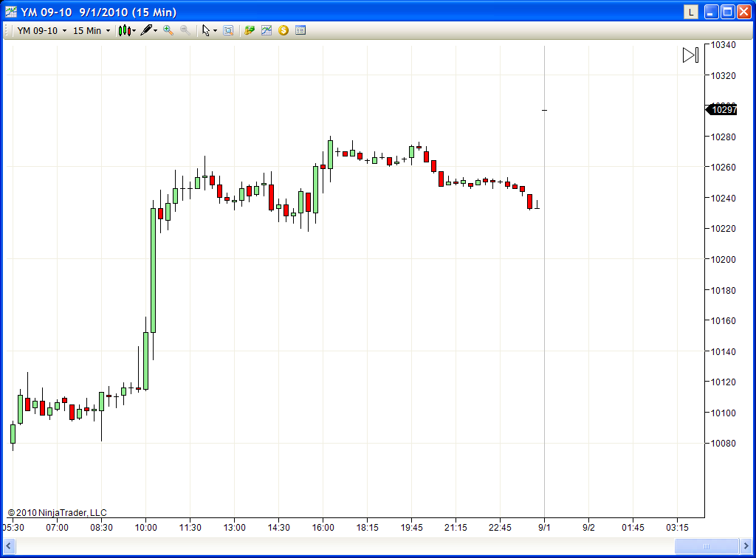The height and width of the screenshot is (558, 756).
Task: Click the scrollbar right arrow
Action: pyautogui.click(x=746, y=546)
